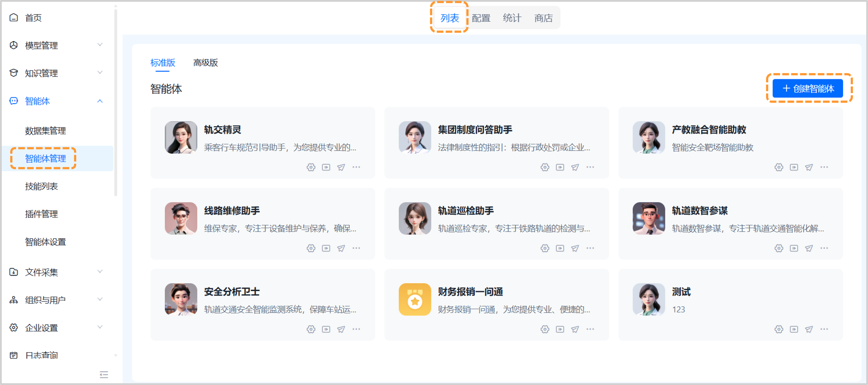
Task: Open 智能体设置 in sidebar
Action: click(46, 242)
